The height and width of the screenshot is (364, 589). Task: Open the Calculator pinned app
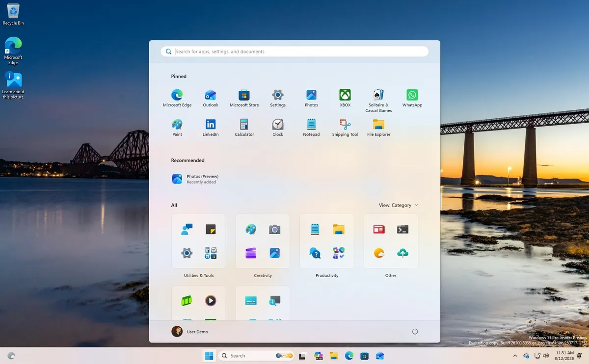point(244,128)
